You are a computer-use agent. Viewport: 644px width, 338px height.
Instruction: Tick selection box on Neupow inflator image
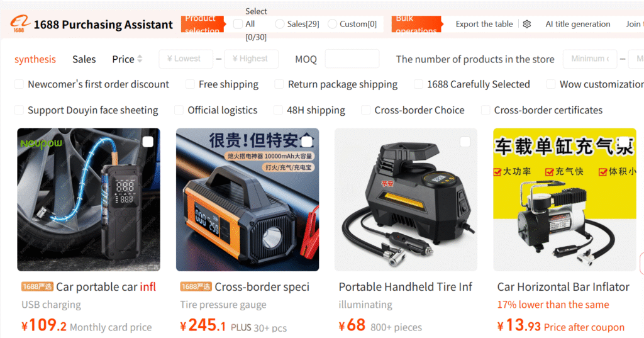[148, 142]
